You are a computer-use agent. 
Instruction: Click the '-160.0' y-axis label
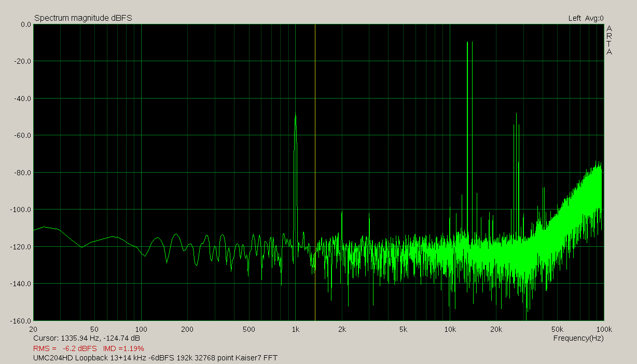21,320
